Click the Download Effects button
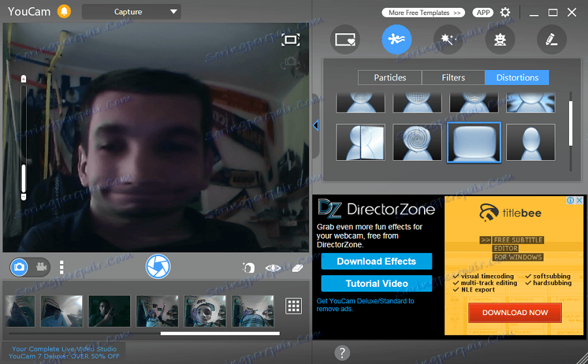The image size is (588, 364). pyautogui.click(x=376, y=261)
